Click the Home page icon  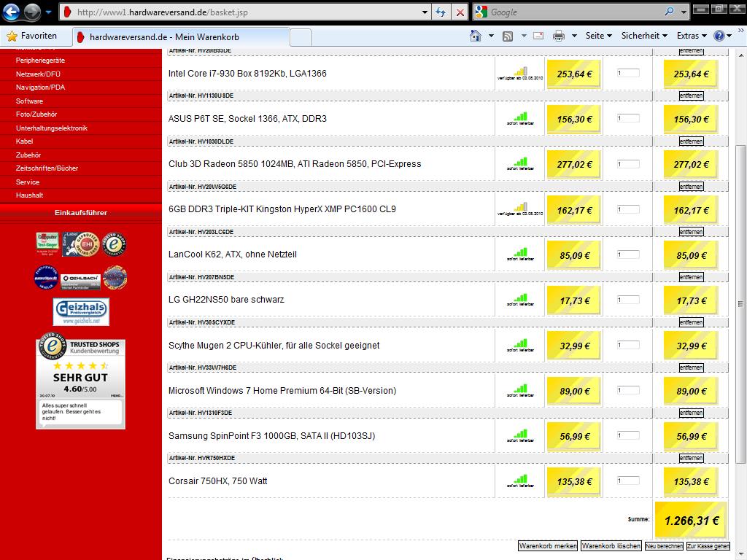pyautogui.click(x=476, y=36)
